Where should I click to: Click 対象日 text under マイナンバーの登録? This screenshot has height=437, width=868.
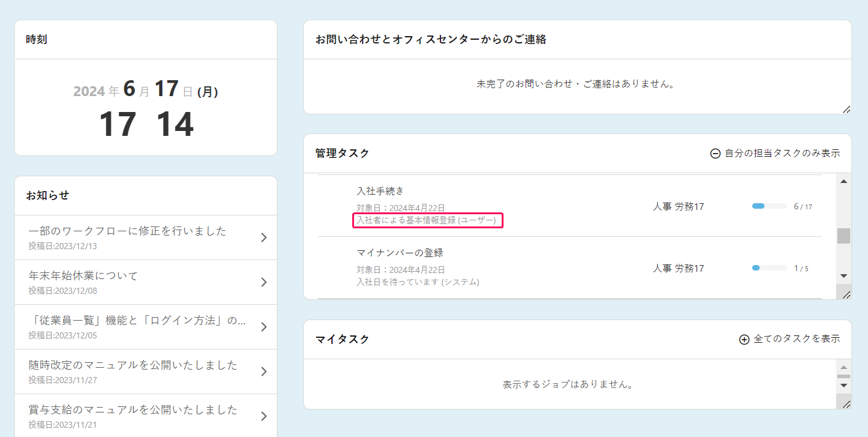[x=401, y=270]
